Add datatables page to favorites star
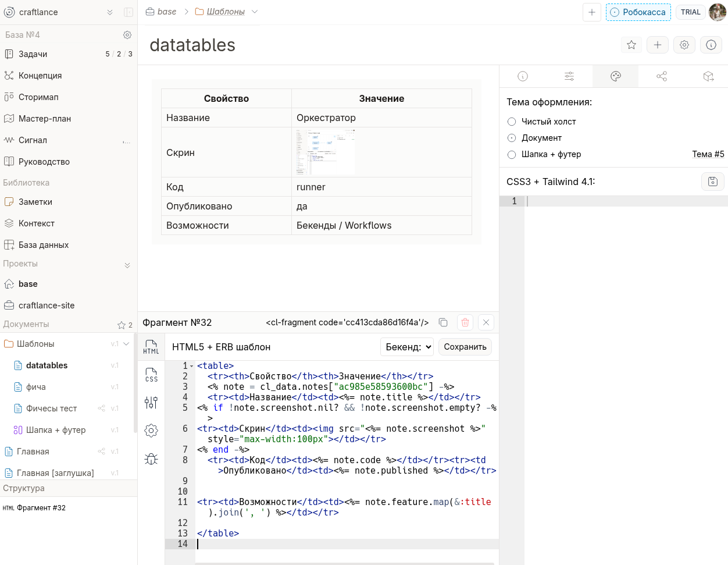 [631, 45]
